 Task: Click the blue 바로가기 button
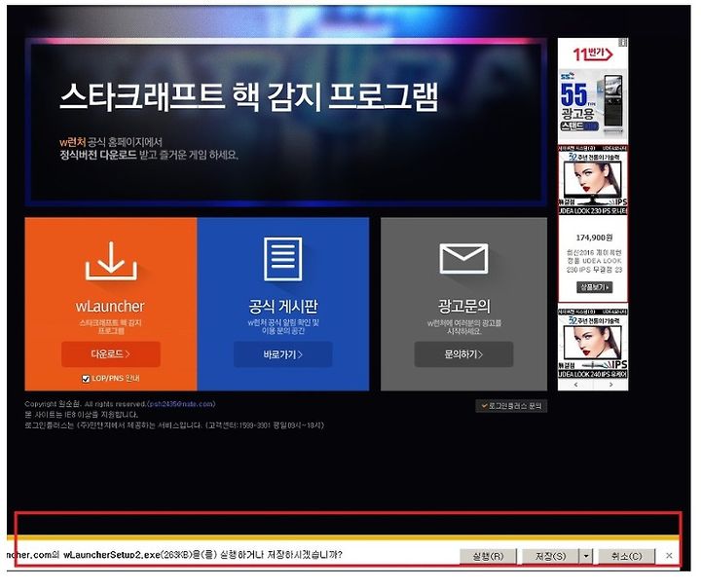tap(283, 355)
